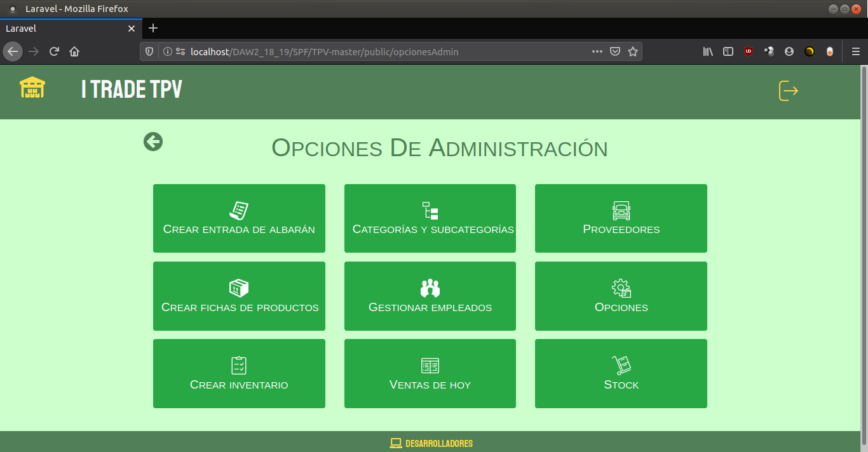Click the clipboard icon for Crear inventario
This screenshot has height=452, width=868.
point(239,366)
